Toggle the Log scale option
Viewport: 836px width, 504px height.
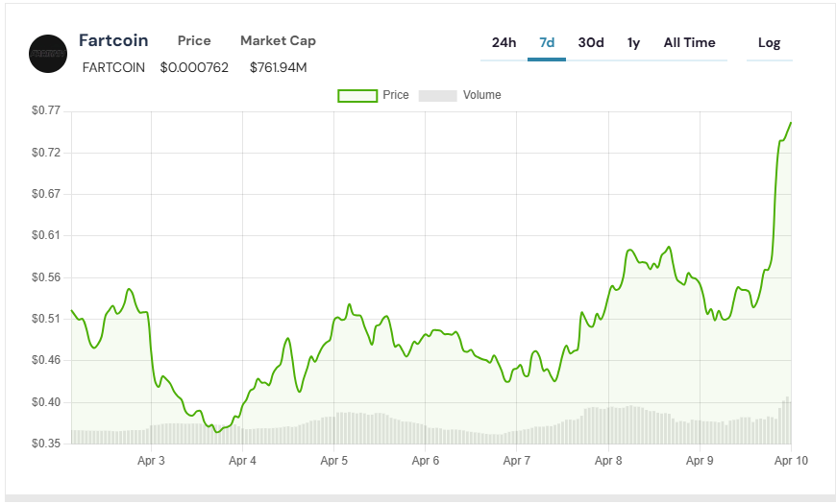770,42
